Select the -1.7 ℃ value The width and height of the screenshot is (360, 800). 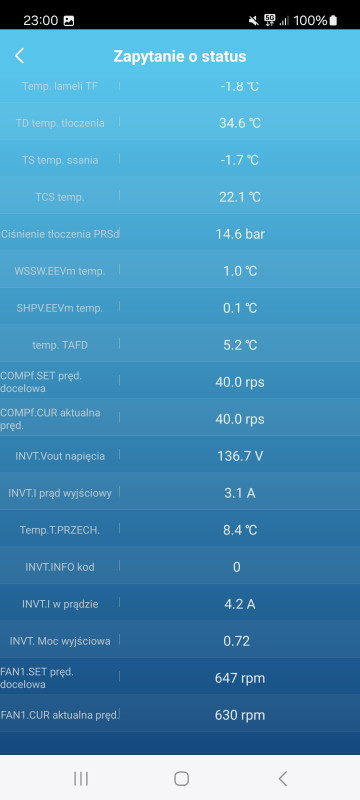coord(240,160)
